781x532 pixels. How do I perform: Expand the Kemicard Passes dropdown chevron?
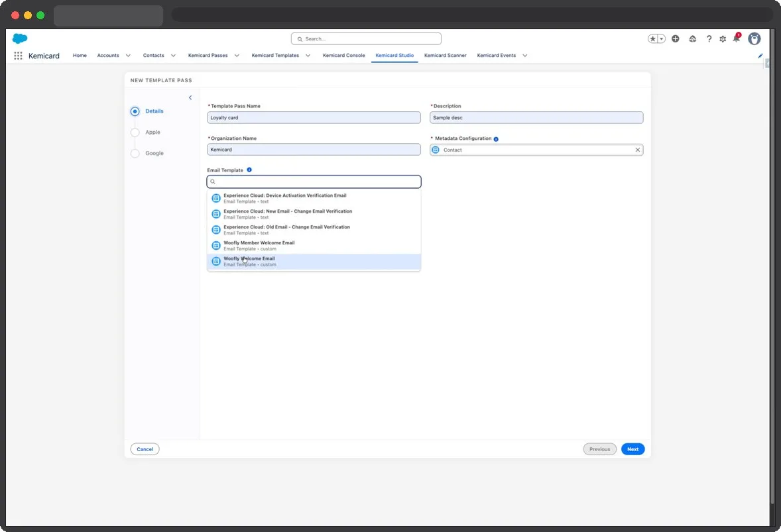(x=237, y=56)
